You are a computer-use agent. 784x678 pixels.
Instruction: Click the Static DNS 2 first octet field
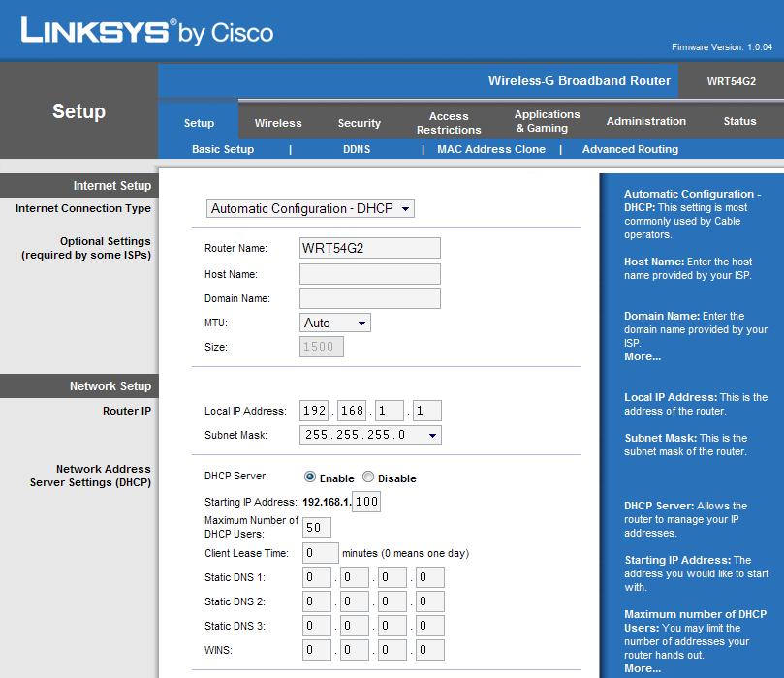pos(317,601)
